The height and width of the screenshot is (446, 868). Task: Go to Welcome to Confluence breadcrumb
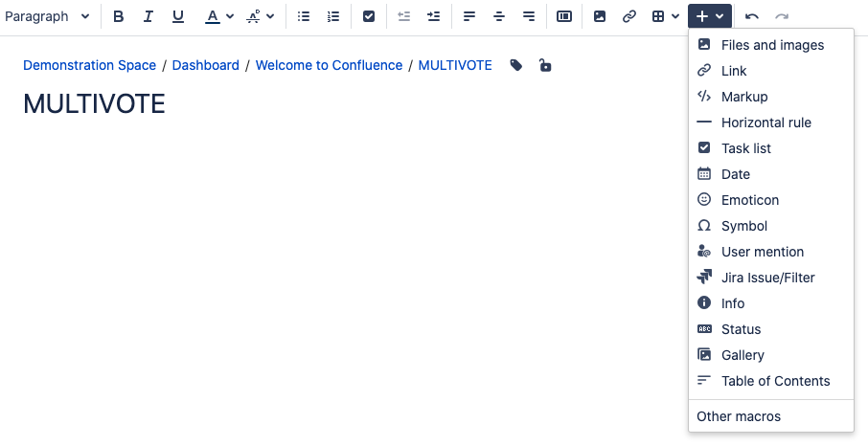[x=329, y=65]
